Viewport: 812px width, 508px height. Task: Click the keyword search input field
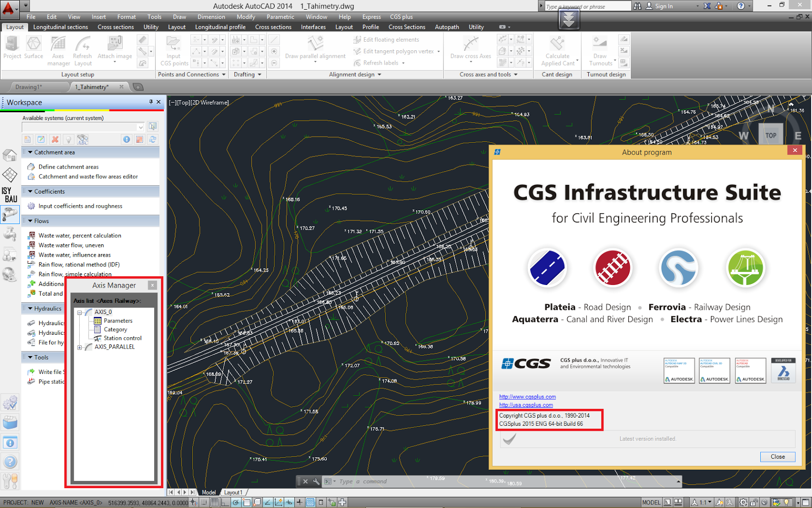588,6
